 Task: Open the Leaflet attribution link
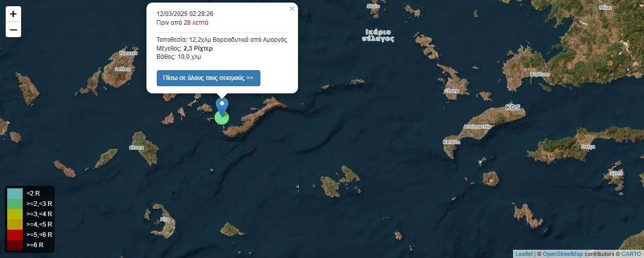click(x=524, y=254)
